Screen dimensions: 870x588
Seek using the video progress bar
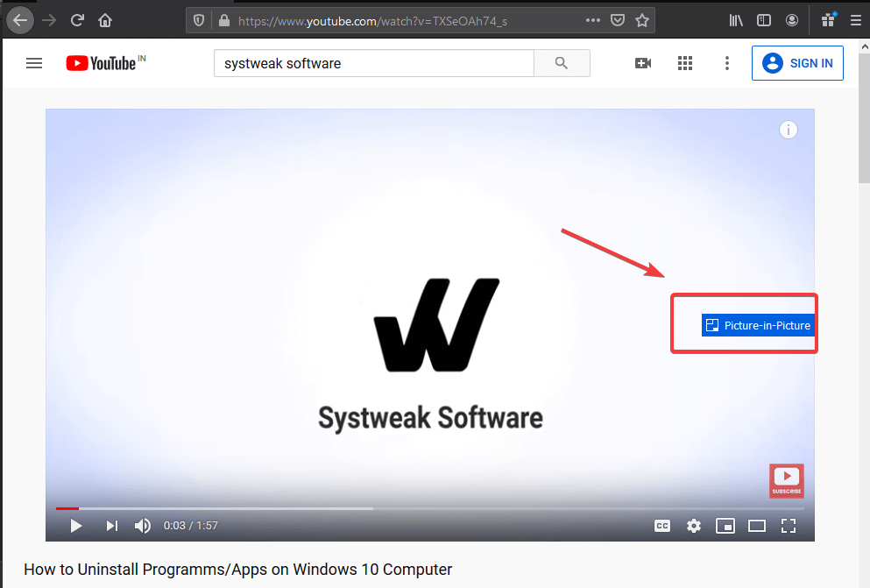pyautogui.click(x=430, y=508)
